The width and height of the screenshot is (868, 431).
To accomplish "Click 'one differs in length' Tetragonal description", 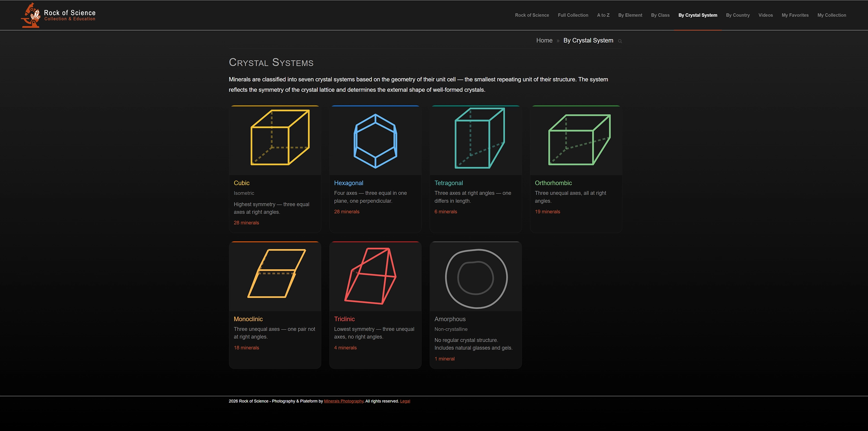I will coord(473,197).
